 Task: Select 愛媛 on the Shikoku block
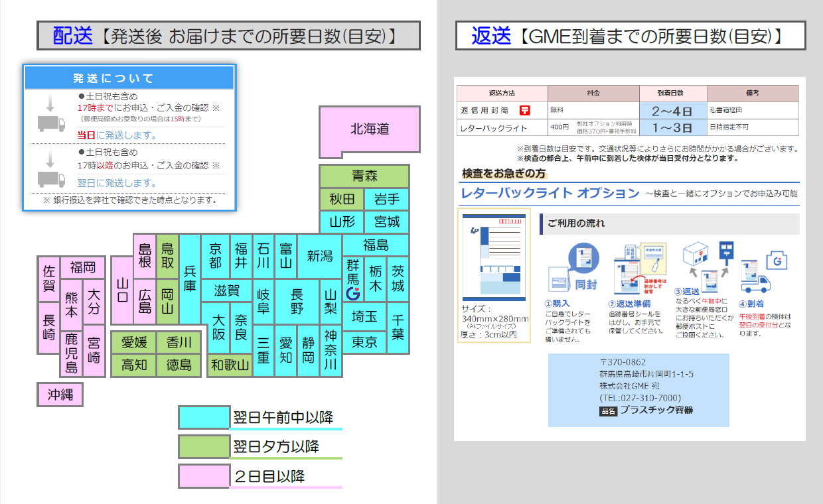pos(134,342)
